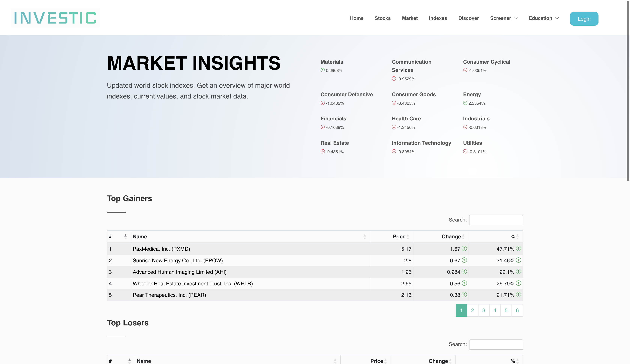Focus the Top Losers search field
Viewport: 630px width, 364px height.
pyautogui.click(x=496, y=345)
